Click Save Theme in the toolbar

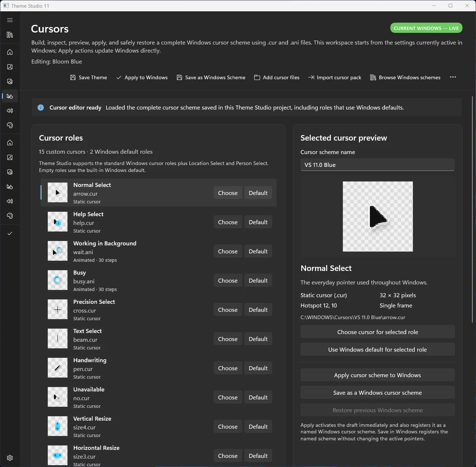pos(89,77)
